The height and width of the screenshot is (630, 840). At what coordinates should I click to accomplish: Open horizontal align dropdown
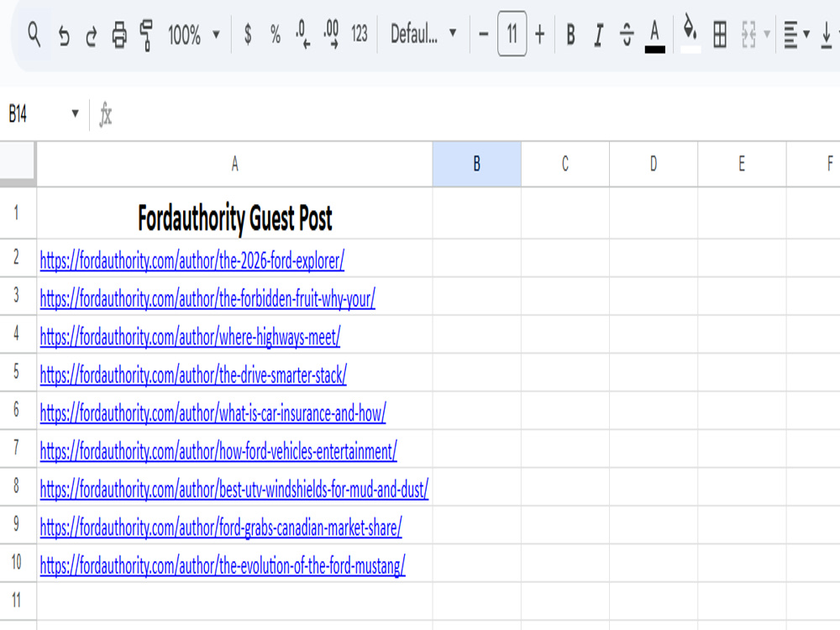[796, 34]
